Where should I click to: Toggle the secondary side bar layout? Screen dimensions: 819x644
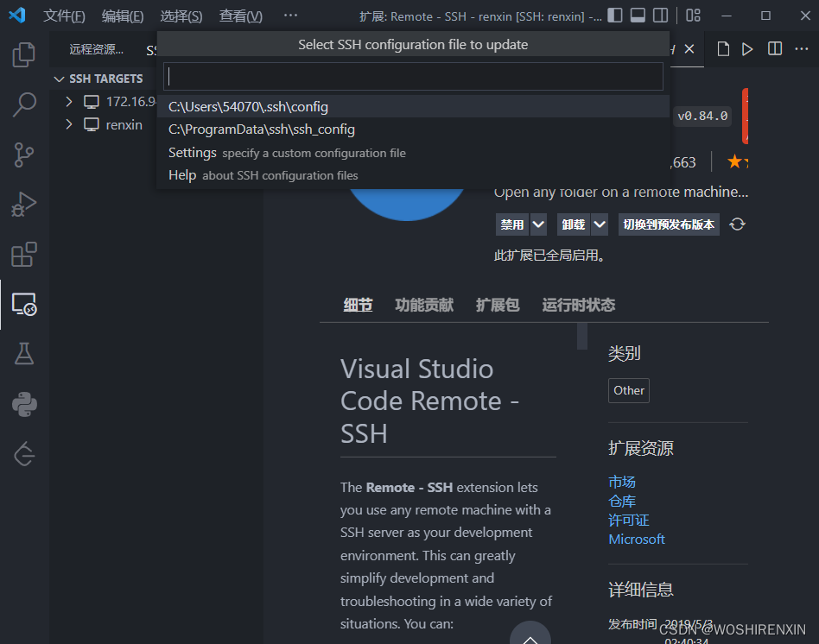pos(661,16)
